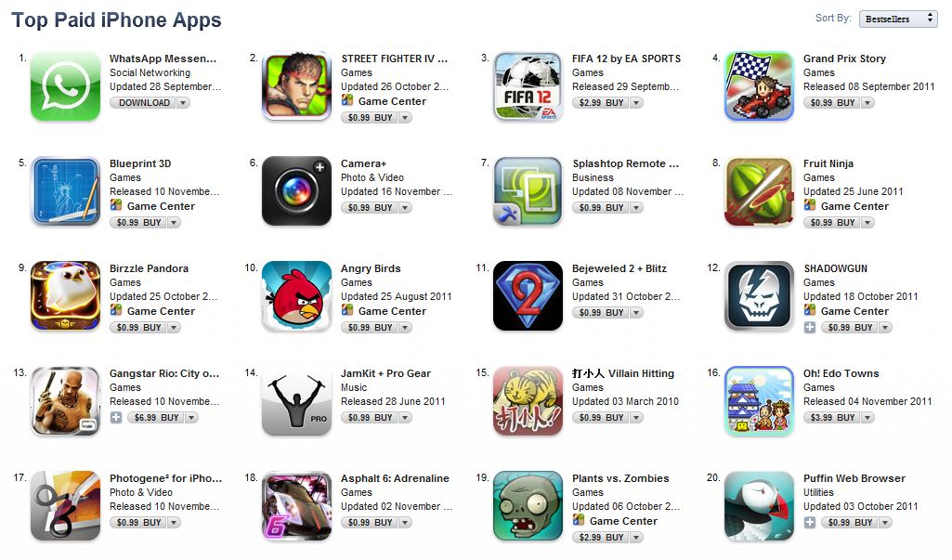Open the SHADOWGUN skull icon

point(760,296)
